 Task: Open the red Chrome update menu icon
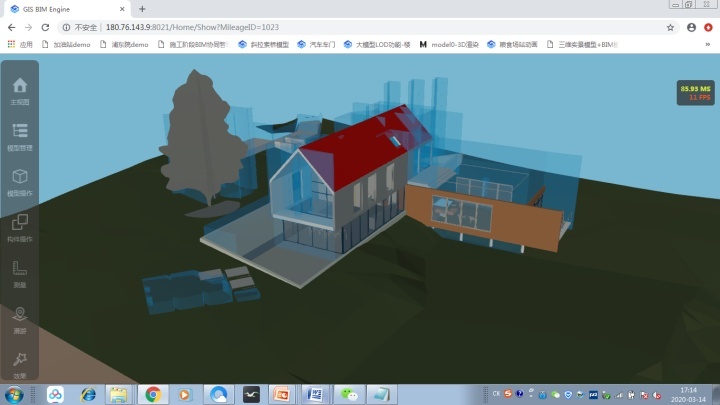click(708, 28)
